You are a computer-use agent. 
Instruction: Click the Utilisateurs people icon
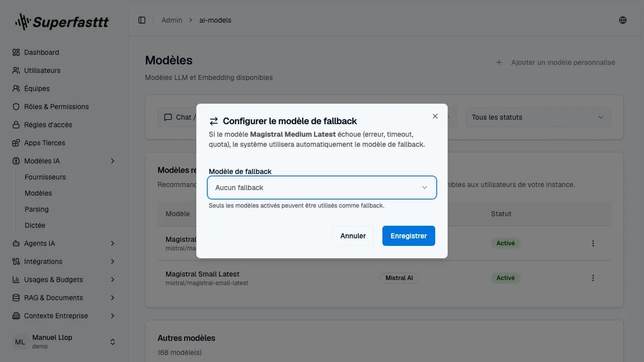pyautogui.click(x=16, y=70)
